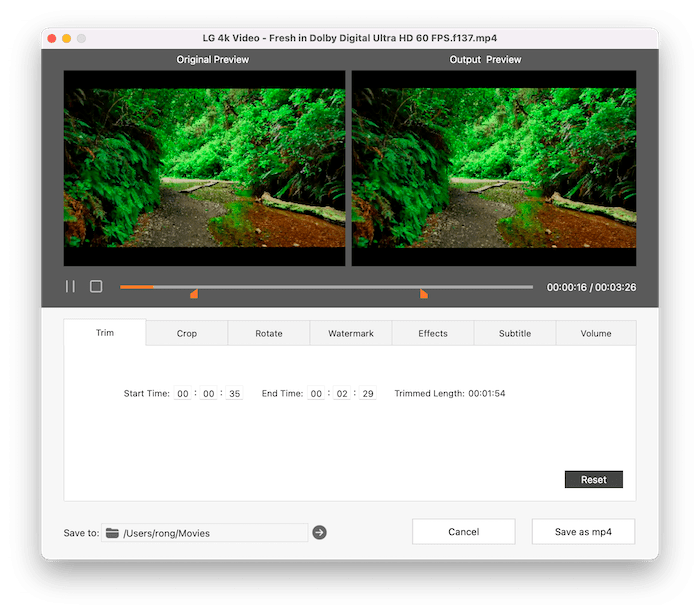
Task: Click the Output Preview video frame
Action: (x=494, y=167)
